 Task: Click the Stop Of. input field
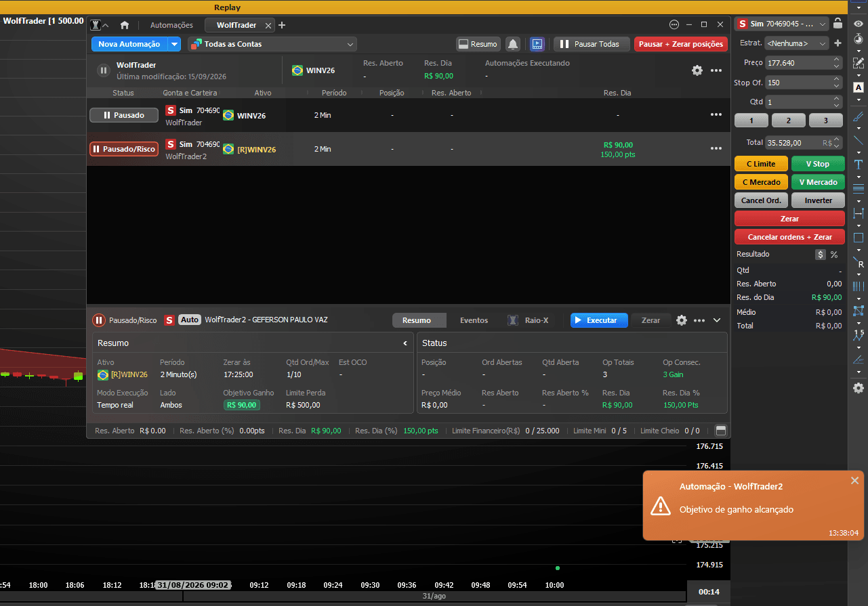[x=804, y=83]
